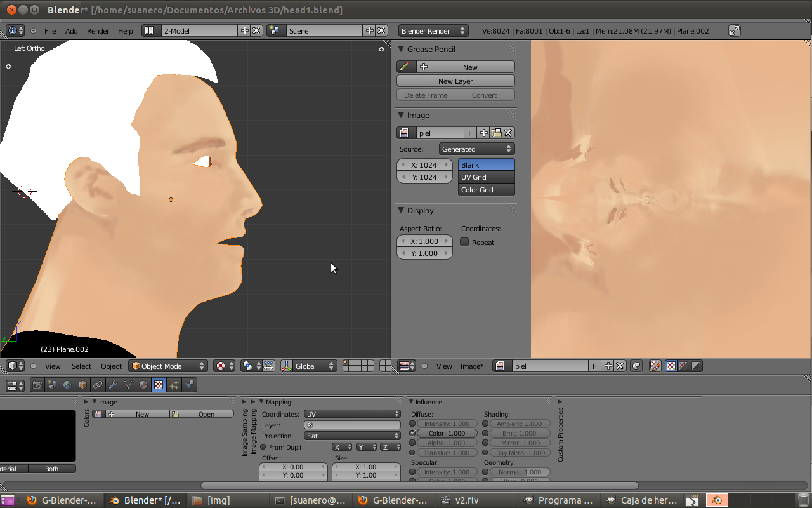This screenshot has width=812, height=508.
Task: Click the Object Constraints chain icon
Action: pos(98,385)
